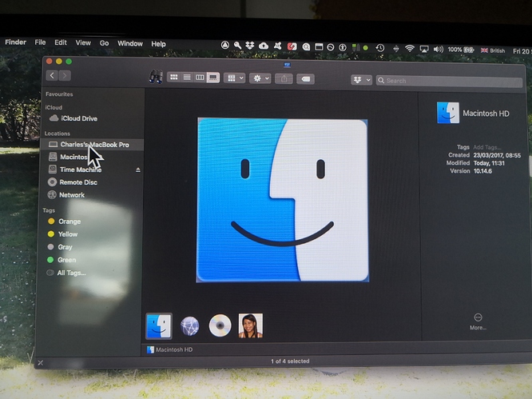
Task: Open the volume menu bar icon
Action: [x=438, y=50]
